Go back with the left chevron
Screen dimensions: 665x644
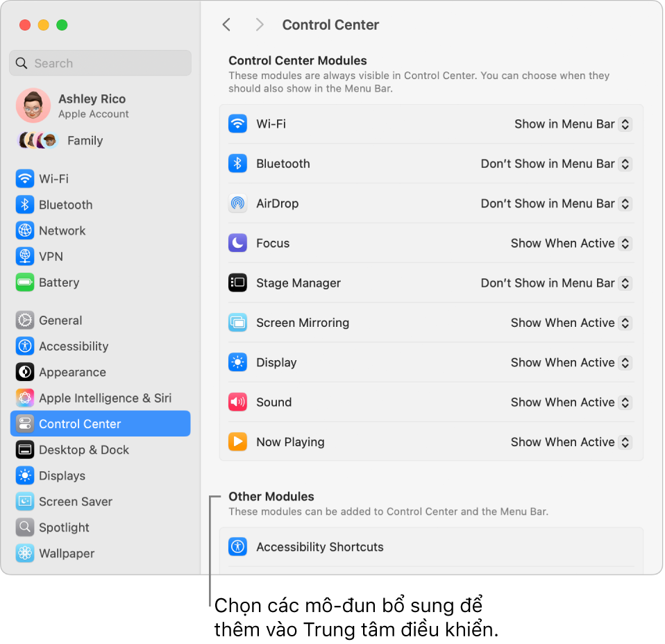(227, 24)
